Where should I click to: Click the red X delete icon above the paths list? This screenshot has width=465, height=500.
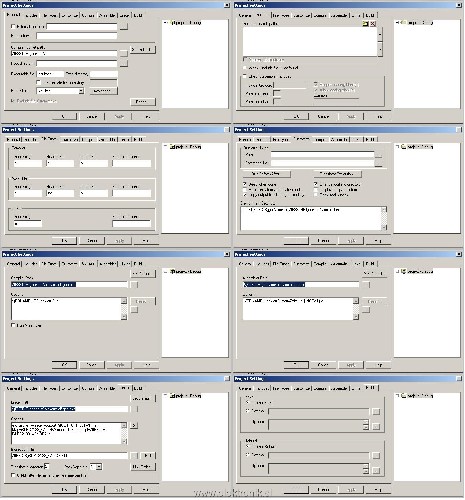pos(373,24)
